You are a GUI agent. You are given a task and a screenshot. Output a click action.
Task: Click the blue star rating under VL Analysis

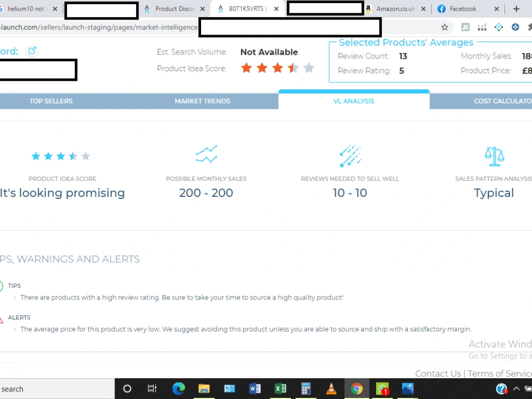coord(61,156)
